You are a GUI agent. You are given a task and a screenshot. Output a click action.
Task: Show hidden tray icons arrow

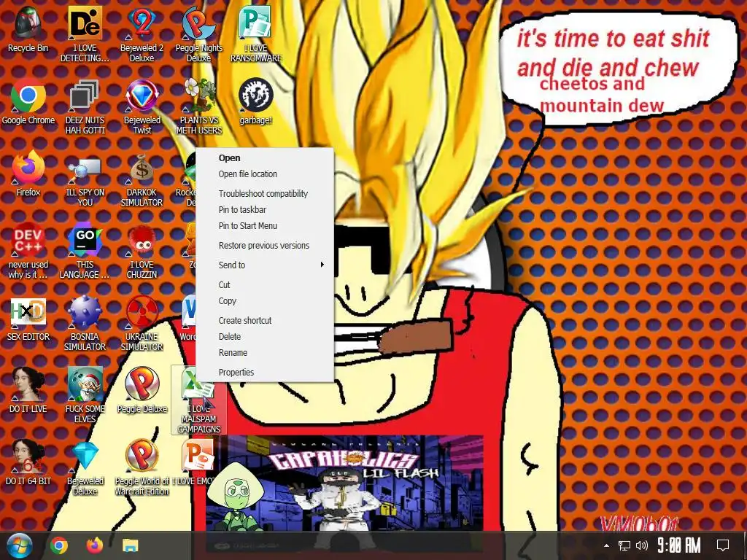606,545
